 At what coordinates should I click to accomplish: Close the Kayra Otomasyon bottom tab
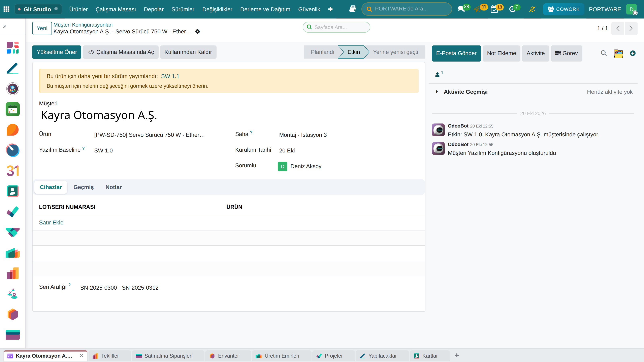pyautogui.click(x=81, y=356)
